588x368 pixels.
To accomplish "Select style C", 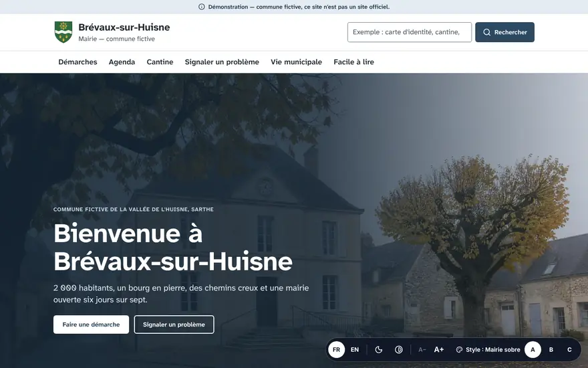I will coord(569,349).
